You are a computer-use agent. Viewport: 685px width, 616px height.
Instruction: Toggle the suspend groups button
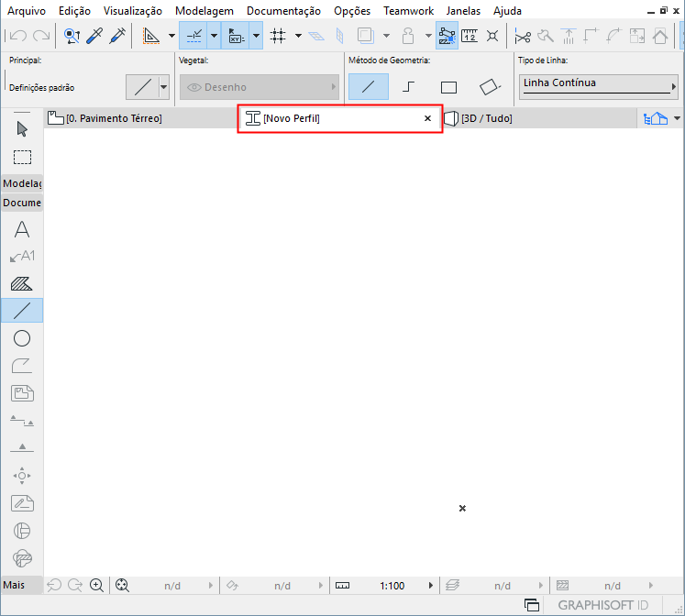447,36
